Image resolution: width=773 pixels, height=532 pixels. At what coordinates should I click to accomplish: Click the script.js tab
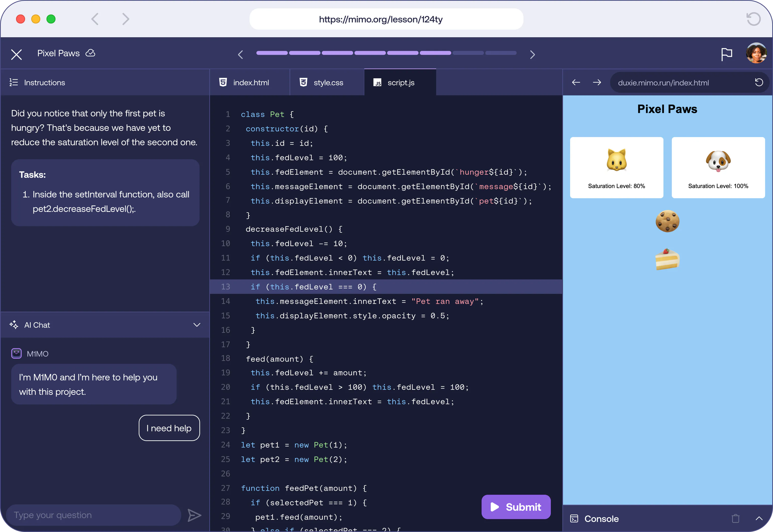point(400,82)
